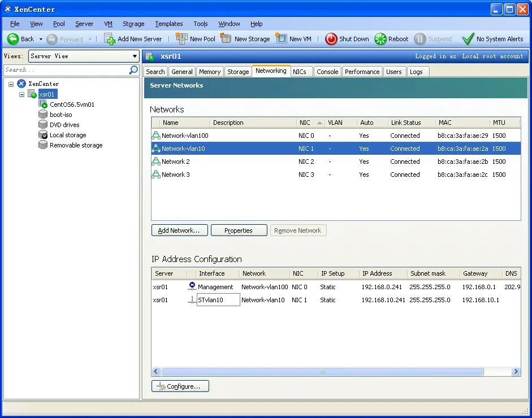
Task: Click the New VM toolbar icon
Action: tap(281, 39)
